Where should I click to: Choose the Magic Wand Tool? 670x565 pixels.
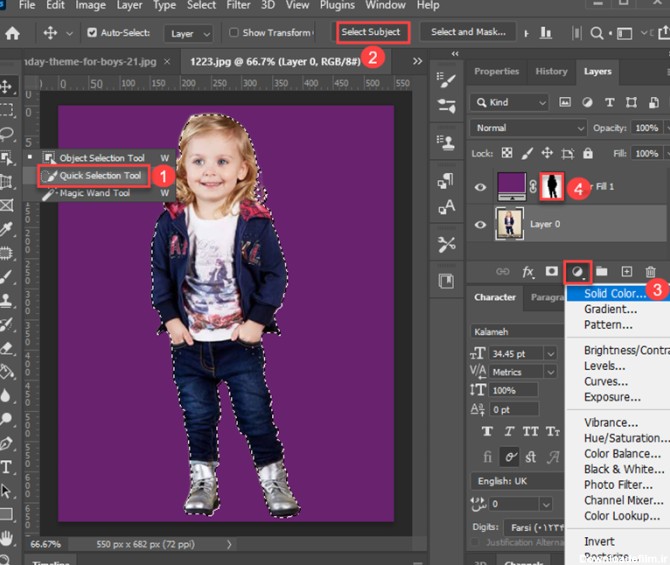94,193
